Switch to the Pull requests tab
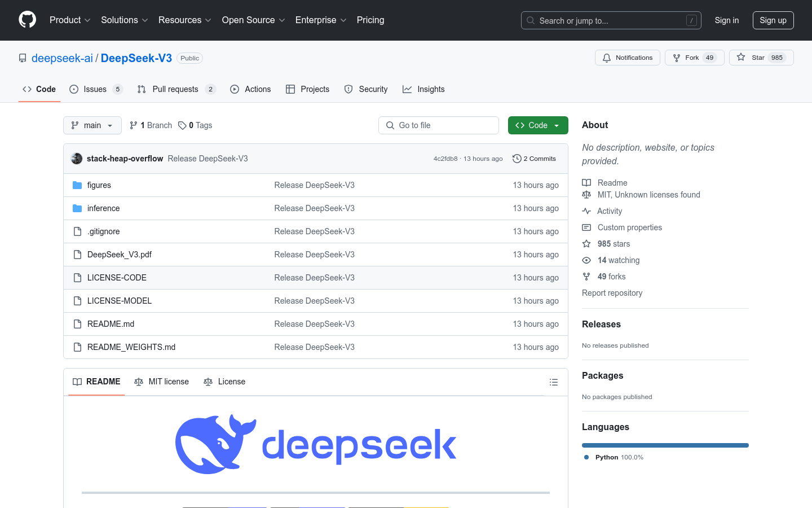The width and height of the screenshot is (812, 508). click(x=176, y=89)
